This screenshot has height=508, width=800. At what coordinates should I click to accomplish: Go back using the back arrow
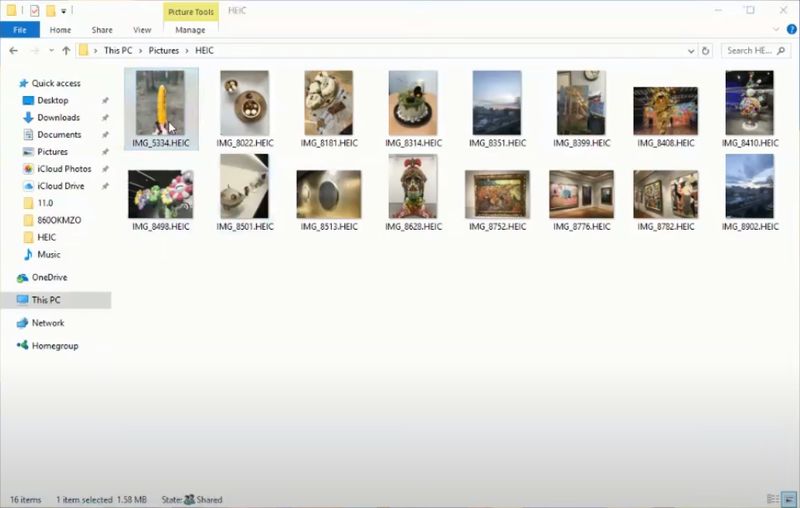pyautogui.click(x=14, y=50)
